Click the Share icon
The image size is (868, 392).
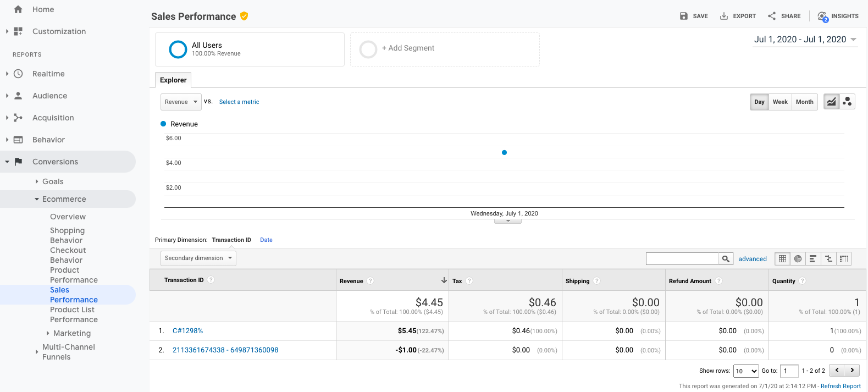pyautogui.click(x=772, y=16)
